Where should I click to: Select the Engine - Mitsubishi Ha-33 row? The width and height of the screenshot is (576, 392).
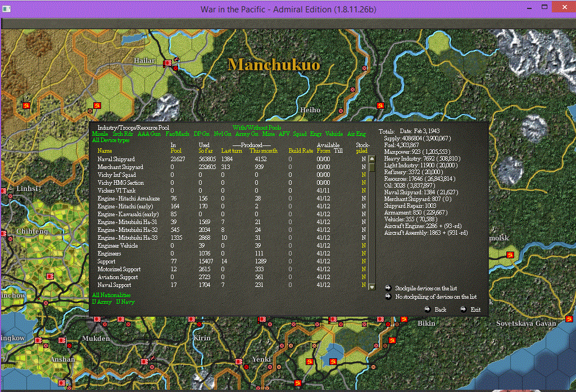click(x=232, y=238)
